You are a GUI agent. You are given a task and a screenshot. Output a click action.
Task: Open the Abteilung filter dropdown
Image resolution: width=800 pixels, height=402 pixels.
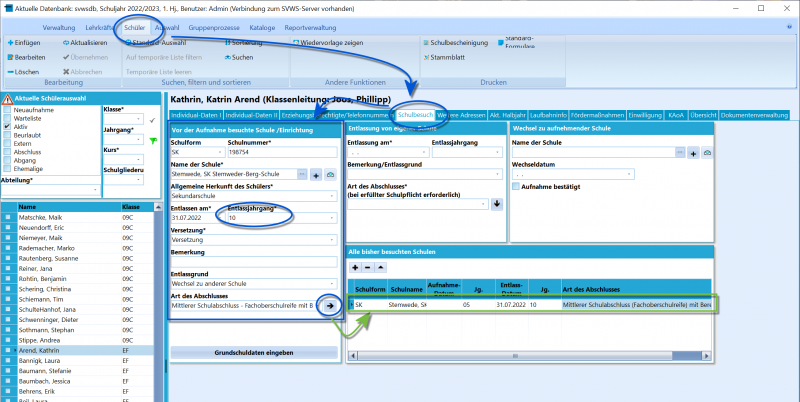(x=96, y=190)
